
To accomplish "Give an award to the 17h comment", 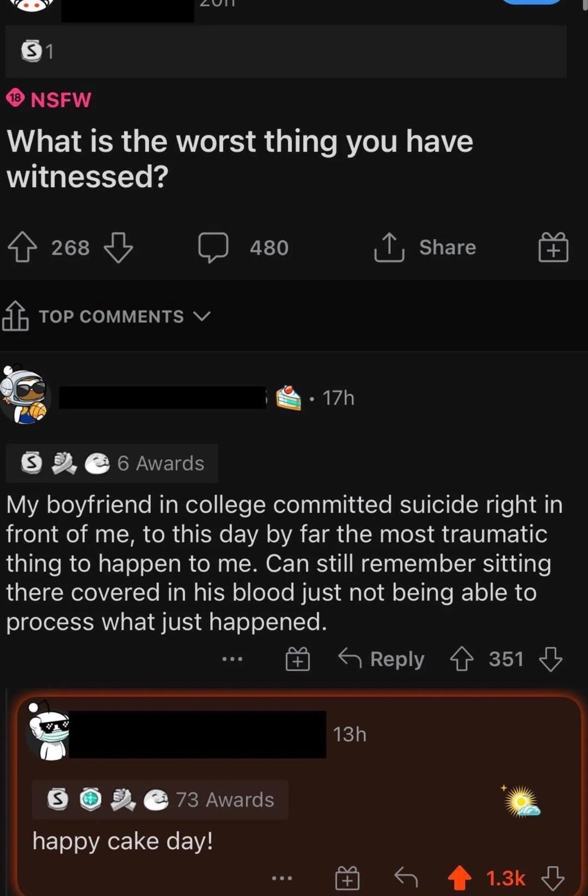I will (297, 659).
